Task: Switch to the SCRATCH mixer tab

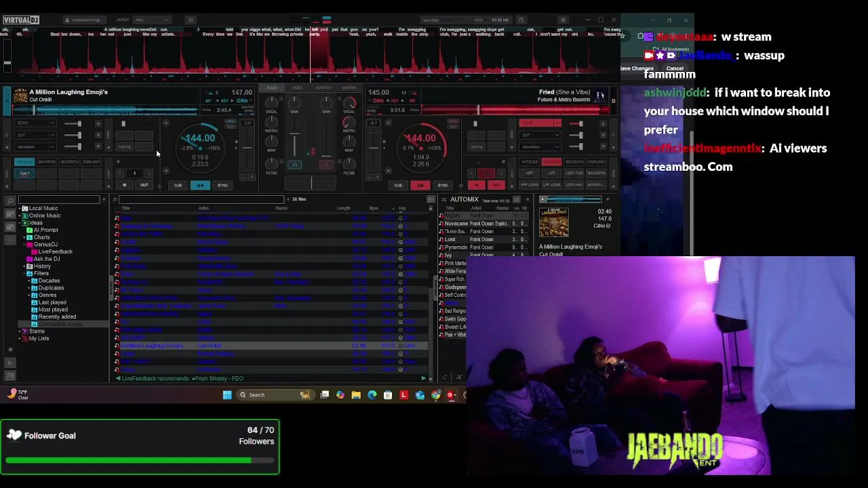Action: click(323, 87)
